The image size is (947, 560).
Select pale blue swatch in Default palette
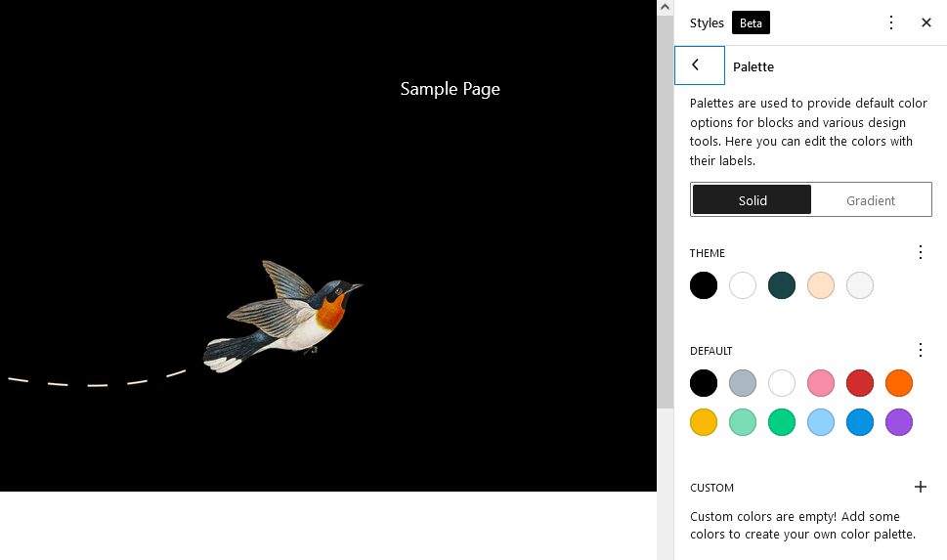tap(821, 422)
